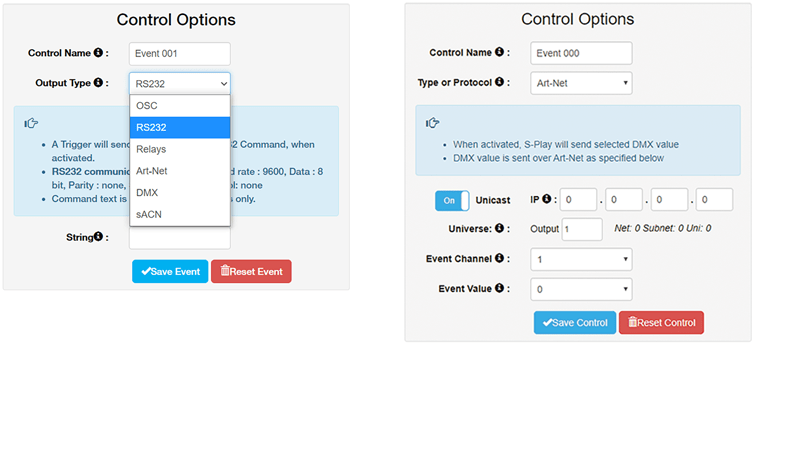This screenshot has height=463, width=806.
Task: Click info icon next to IP label
Action: tap(546, 199)
